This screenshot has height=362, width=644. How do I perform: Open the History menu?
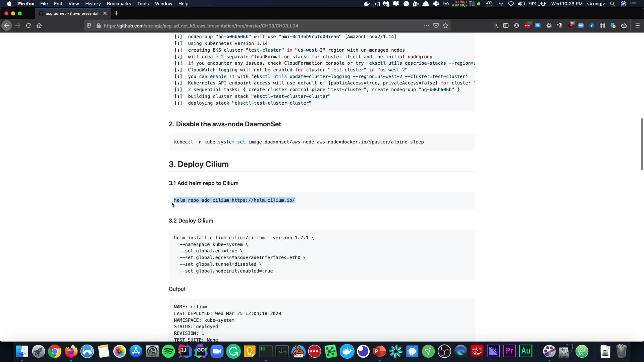coord(93,4)
